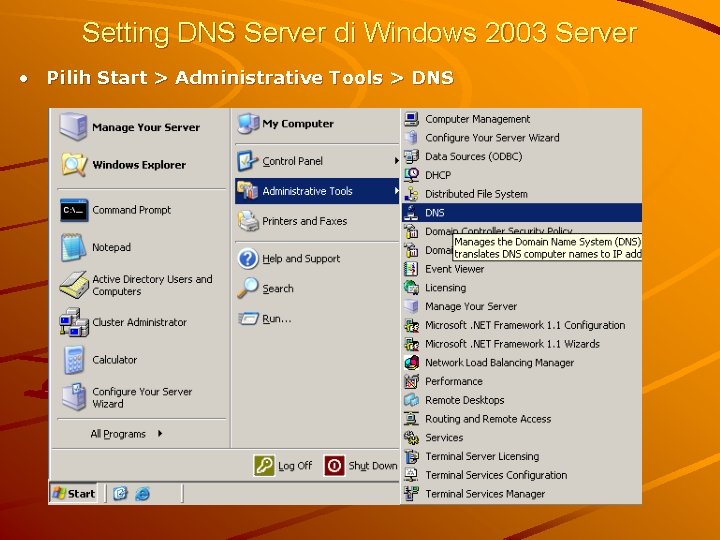720x540 pixels.
Task: Launch Command Prompt via its icon
Action: click(74, 210)
